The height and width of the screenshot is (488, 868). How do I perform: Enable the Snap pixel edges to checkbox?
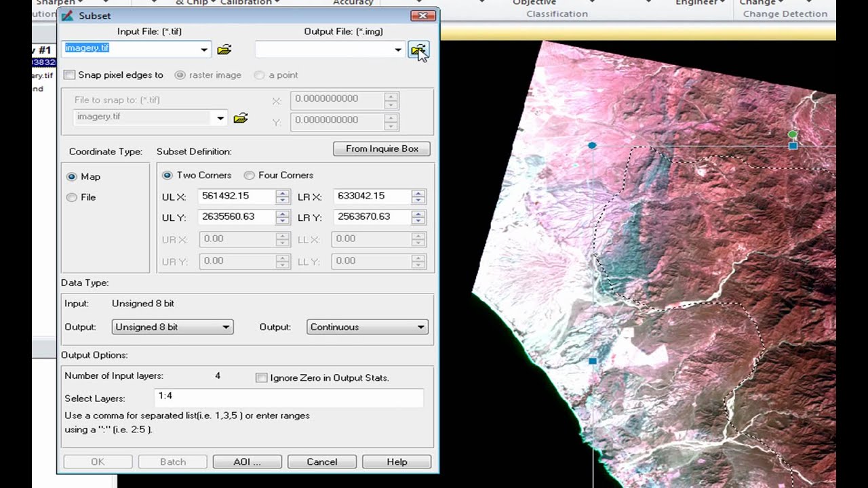(x=69, y=75)
